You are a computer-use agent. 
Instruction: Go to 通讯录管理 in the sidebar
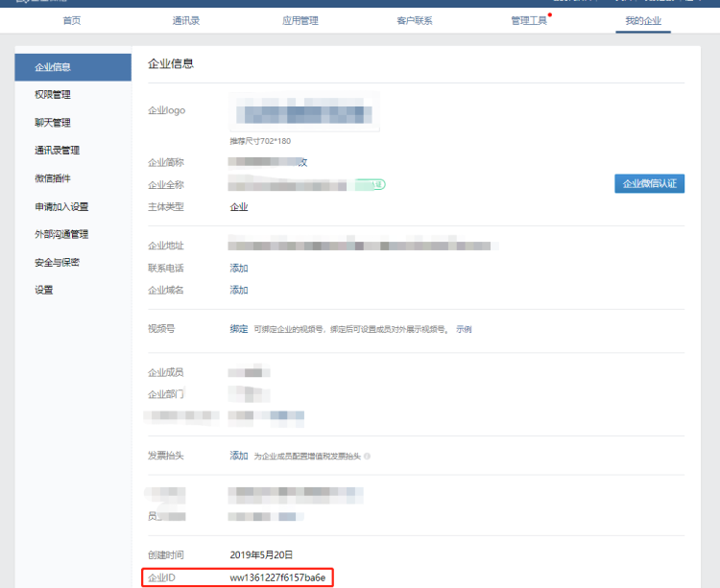[57, 151]
